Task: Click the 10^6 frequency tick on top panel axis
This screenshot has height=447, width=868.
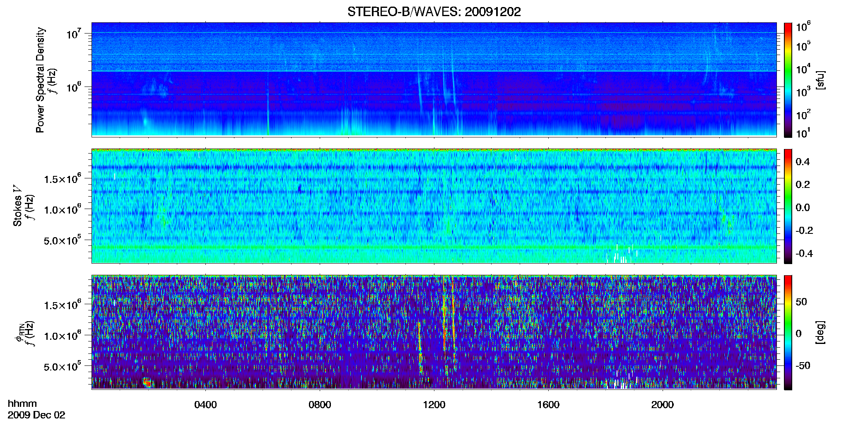Action: 74,87
